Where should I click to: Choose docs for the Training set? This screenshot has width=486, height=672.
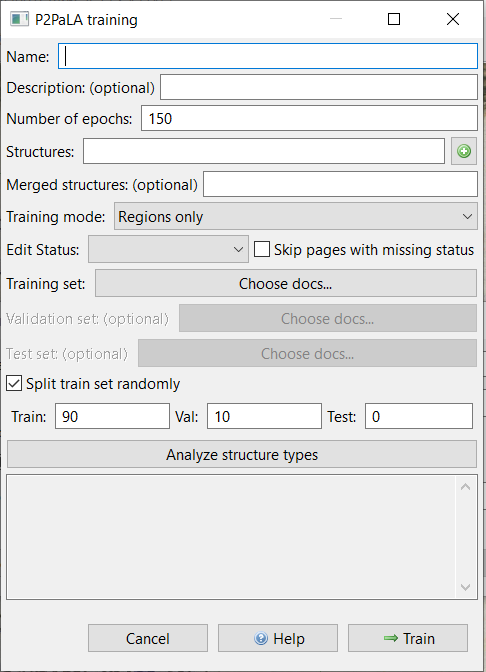click(x=286, y=283)
